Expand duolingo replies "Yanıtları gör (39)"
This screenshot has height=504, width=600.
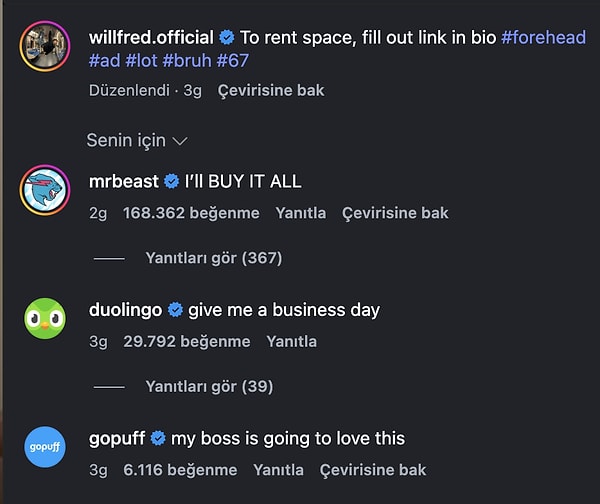tap(208, 386)
